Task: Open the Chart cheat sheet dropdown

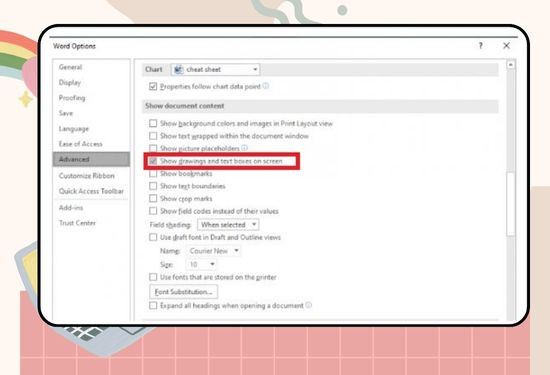Action: [215, 69]
